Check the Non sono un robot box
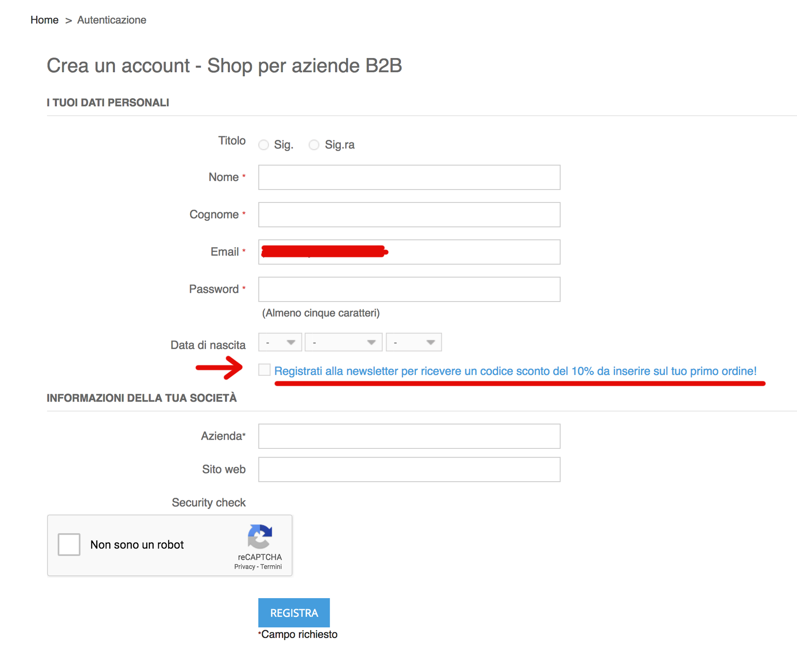797x672 pixels. [x=69, y=544]
